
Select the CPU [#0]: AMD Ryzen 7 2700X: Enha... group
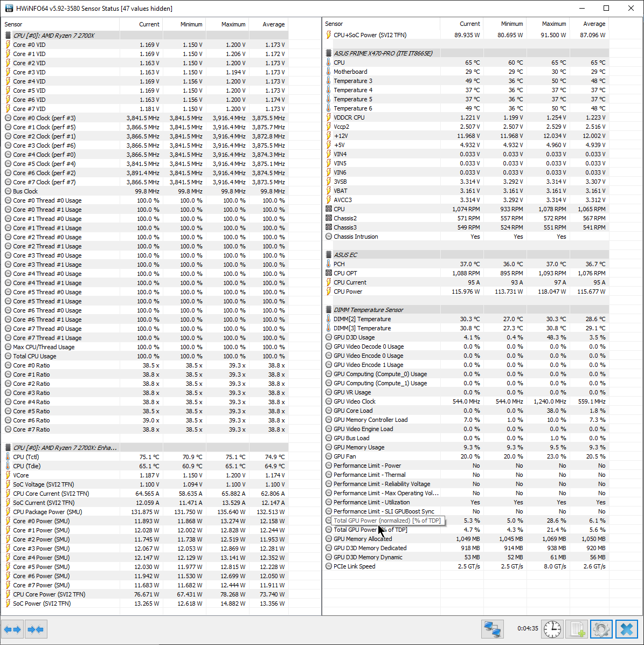pyautogui.click(x=145, y=448)
